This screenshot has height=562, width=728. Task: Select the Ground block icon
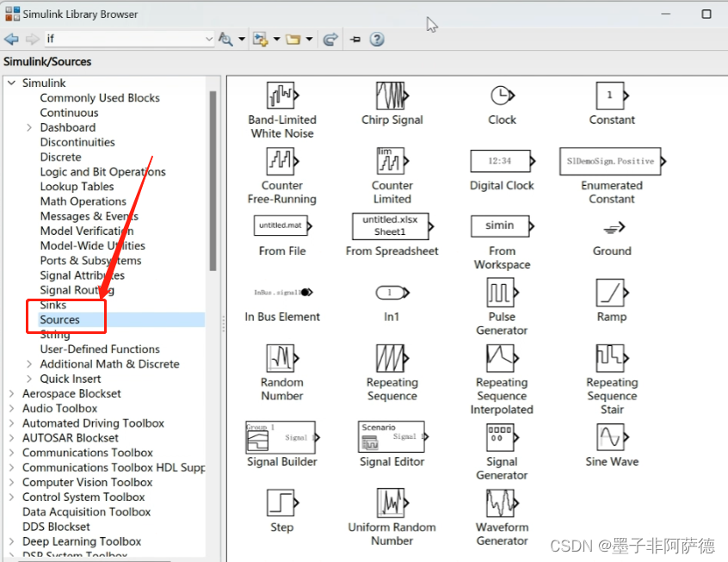(x=614, y=227)
